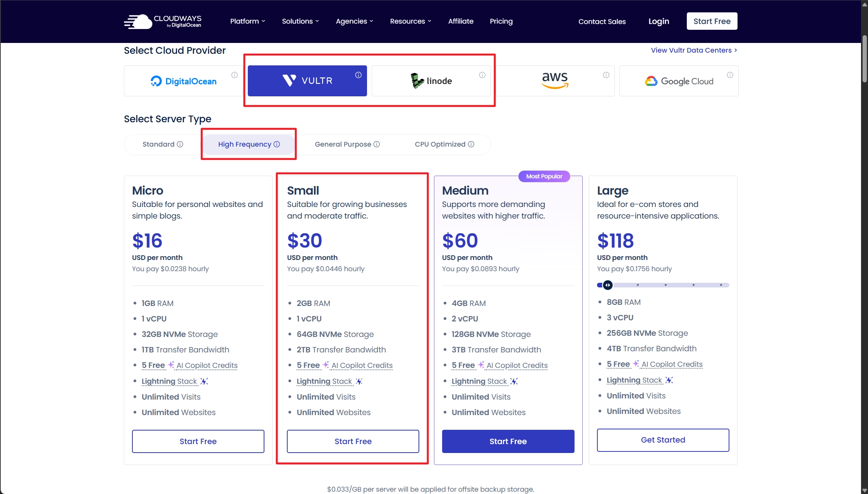Screen dimensions: 868x494
Task: Click Login in the header
Action: pyautogui.click(x=659, y=21)
